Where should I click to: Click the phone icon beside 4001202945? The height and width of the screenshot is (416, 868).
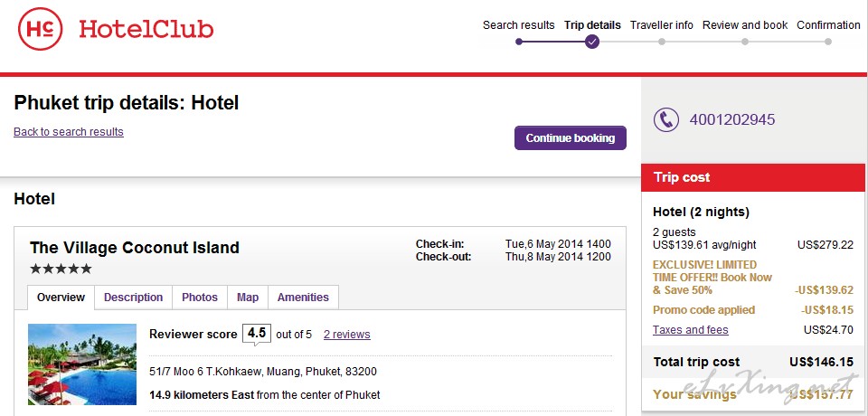tap(666, 119)
